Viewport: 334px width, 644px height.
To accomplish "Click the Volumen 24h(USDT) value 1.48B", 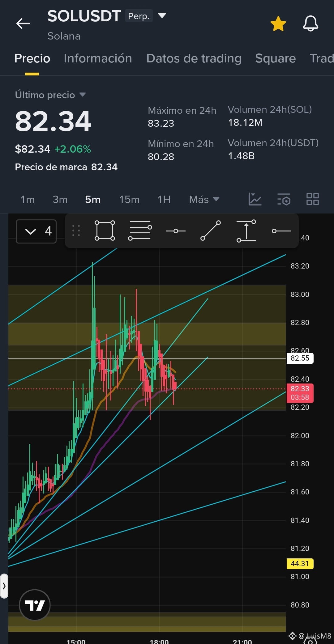I will [241, 156].
